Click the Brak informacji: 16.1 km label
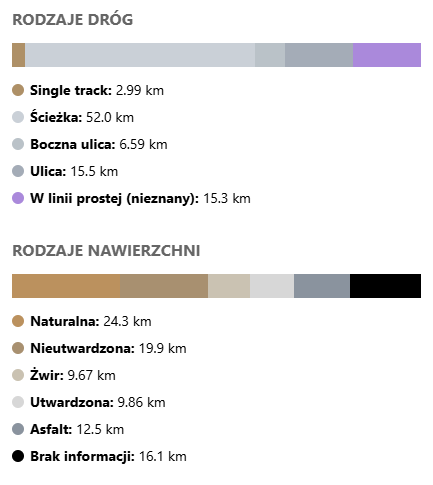 click(108, 456)
